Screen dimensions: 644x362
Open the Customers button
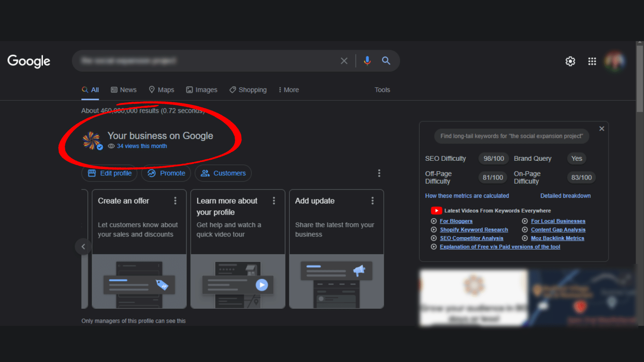click(223, 173)
